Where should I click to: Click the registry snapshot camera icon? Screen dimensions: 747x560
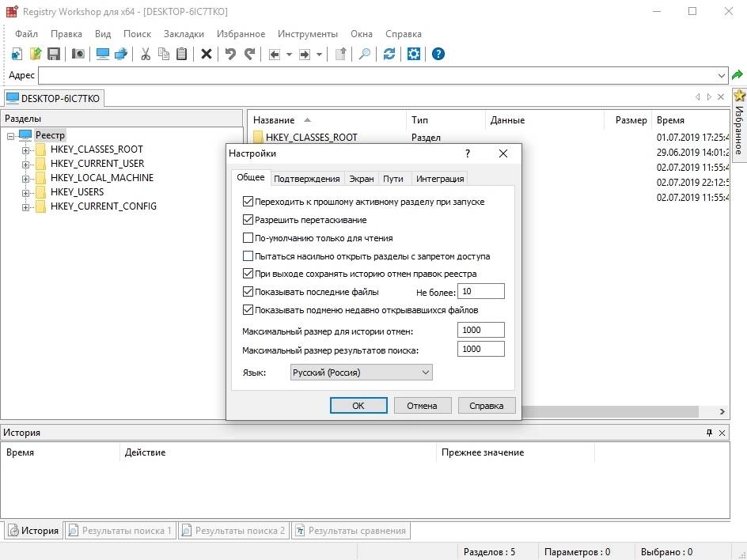click(x=78, y=54)
